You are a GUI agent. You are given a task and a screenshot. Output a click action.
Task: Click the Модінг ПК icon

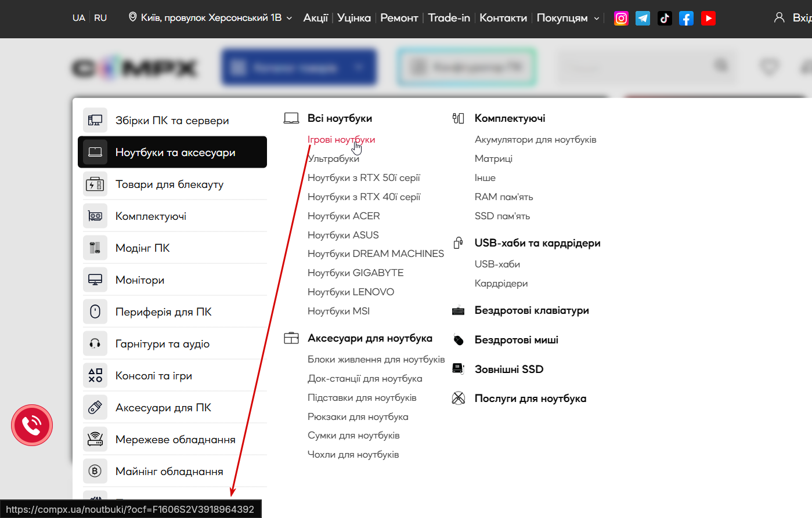click(95, 248)
